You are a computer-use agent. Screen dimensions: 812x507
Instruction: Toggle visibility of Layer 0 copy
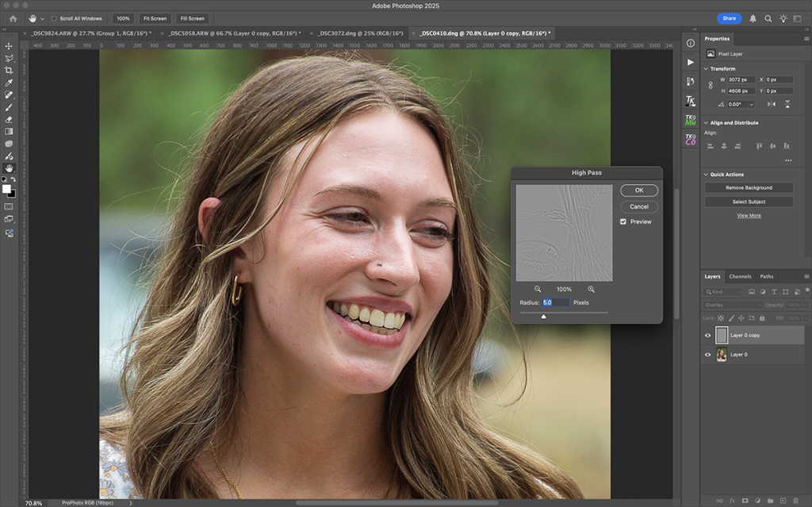pos(708,336)
